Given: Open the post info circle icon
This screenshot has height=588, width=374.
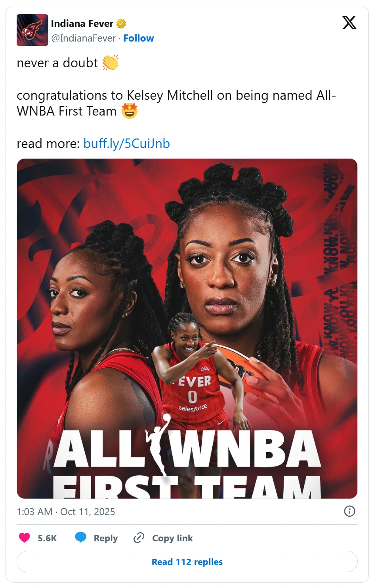Looking at the screenshot, I should pyautogui.click(x=349, y=511).
